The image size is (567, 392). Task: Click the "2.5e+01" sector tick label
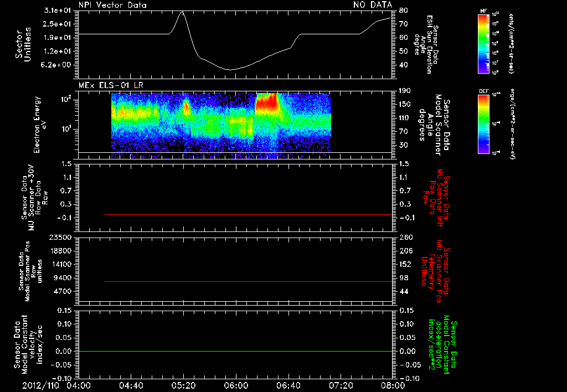click(x=57, y=24)
